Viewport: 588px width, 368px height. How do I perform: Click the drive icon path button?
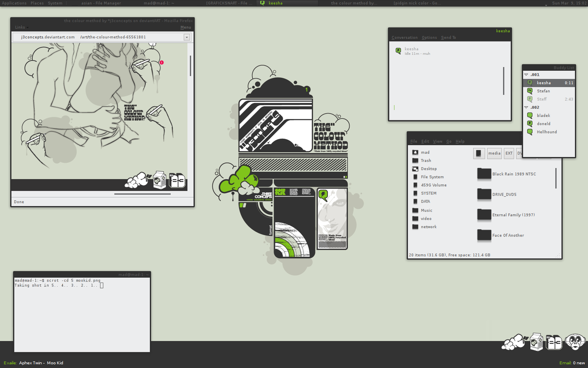479,153
